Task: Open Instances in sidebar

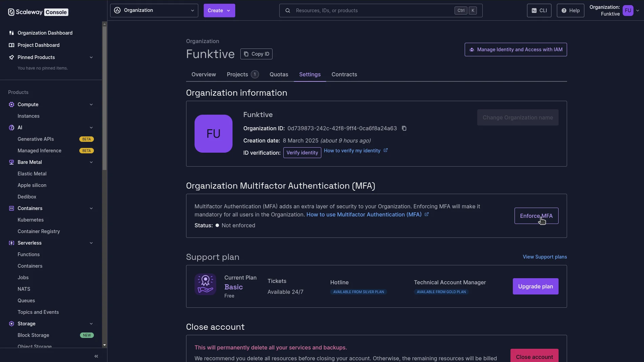Action: point(28,116)
